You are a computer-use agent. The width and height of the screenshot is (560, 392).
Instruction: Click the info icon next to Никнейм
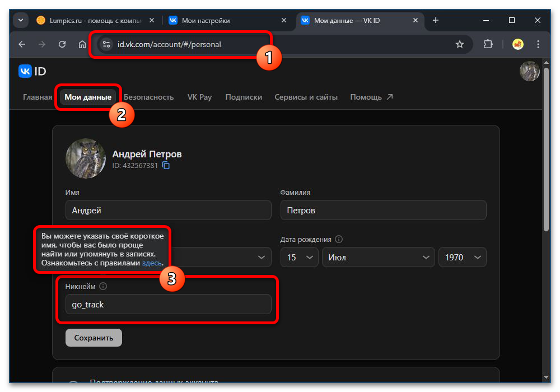point(103,286)
